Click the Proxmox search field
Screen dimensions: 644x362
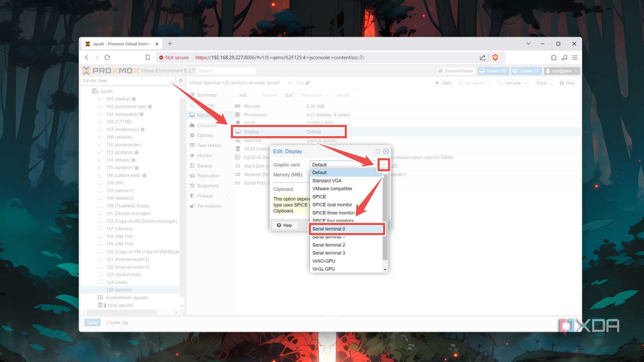(x=226, y=71)
